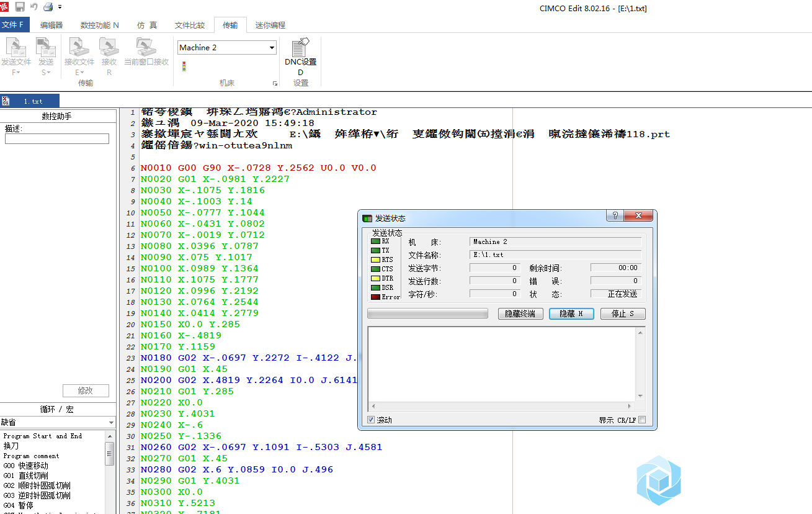Open the quick access toolbar customize arrow
Image resolution: width=812 pixels, height=514 pixels.
coord(60,7)
